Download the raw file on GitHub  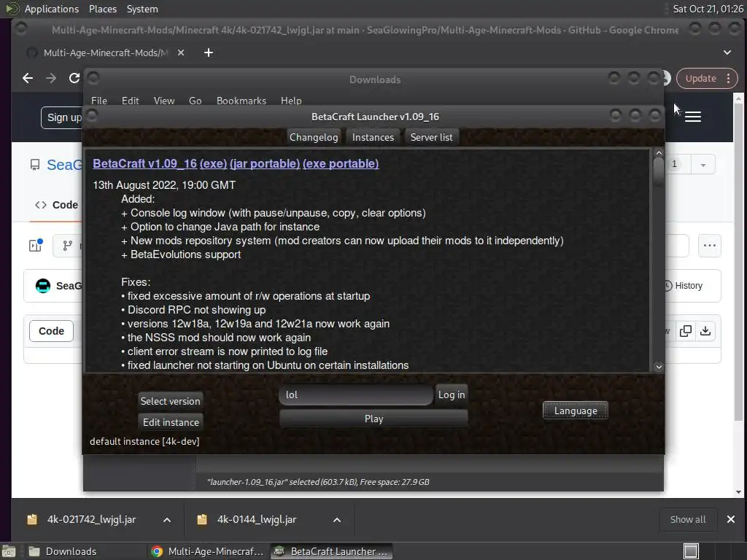(705, 331)
